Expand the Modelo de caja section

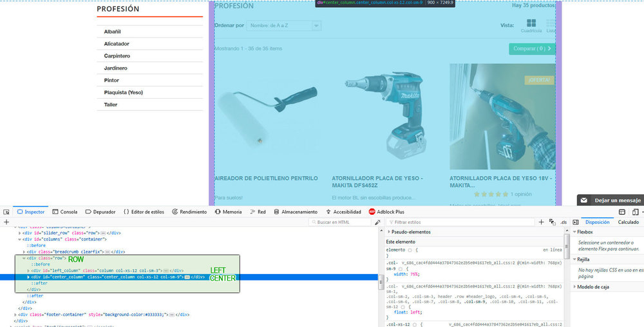(574, 287)
